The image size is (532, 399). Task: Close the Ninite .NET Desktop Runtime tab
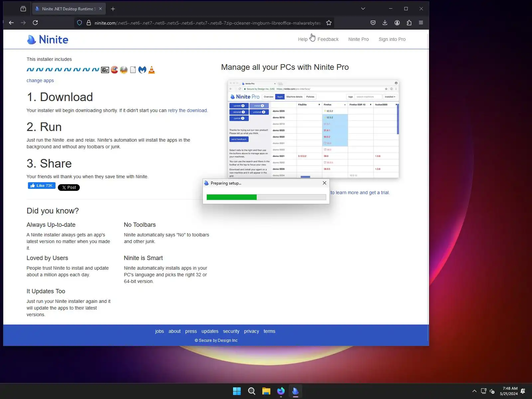click(x=100, y=9)
